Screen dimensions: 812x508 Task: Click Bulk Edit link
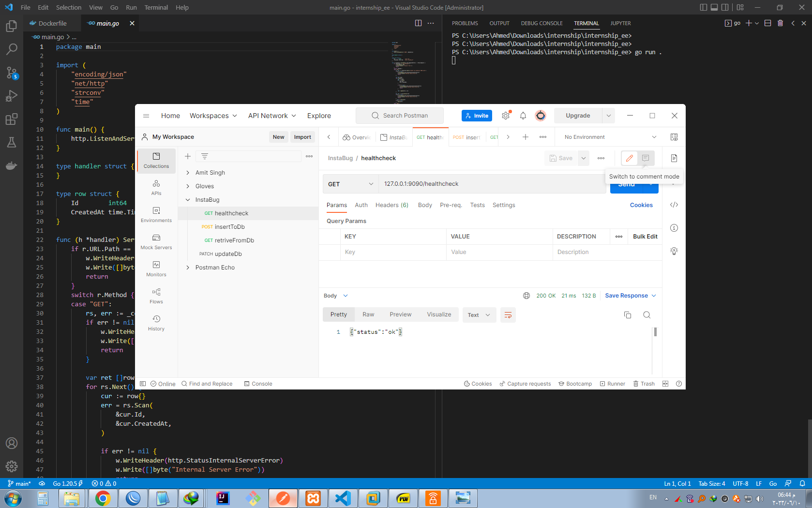click(645, 237)
